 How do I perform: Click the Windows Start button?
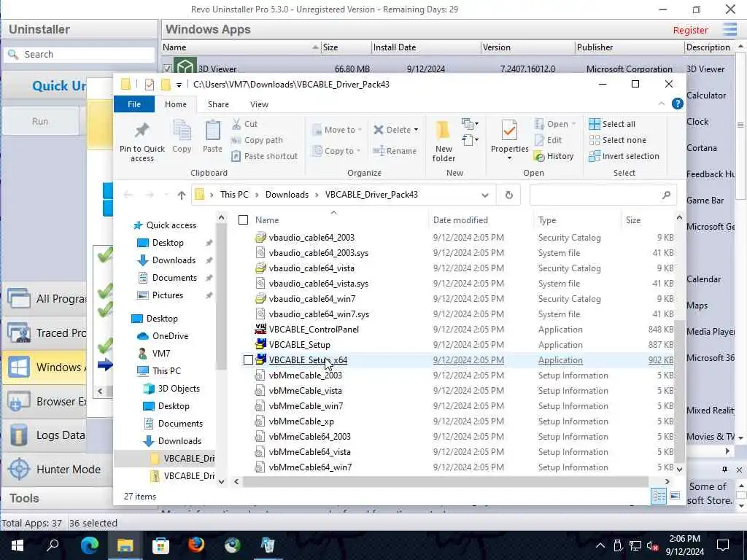tap(18, 545)
